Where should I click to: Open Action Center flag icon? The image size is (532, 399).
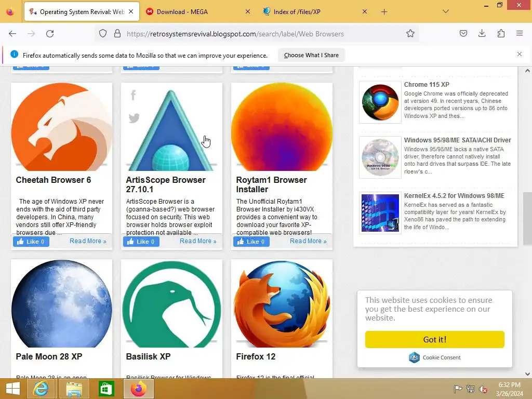(x=458, y=389)
